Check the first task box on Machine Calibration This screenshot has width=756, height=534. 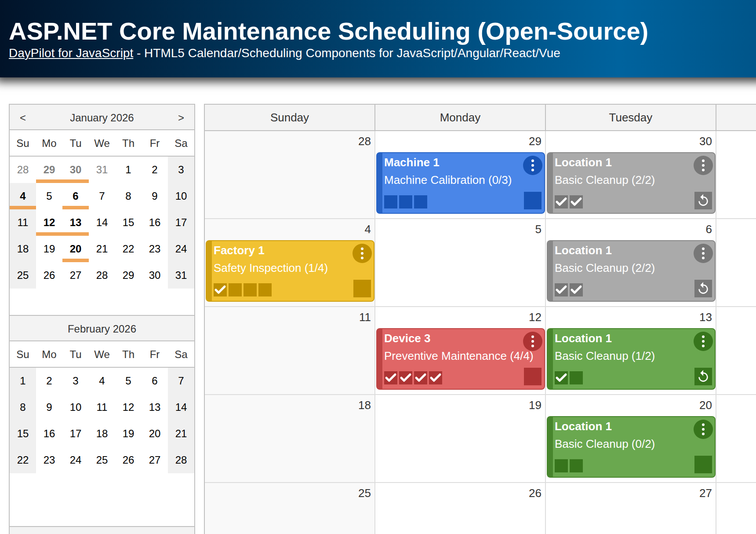point(390,201)
